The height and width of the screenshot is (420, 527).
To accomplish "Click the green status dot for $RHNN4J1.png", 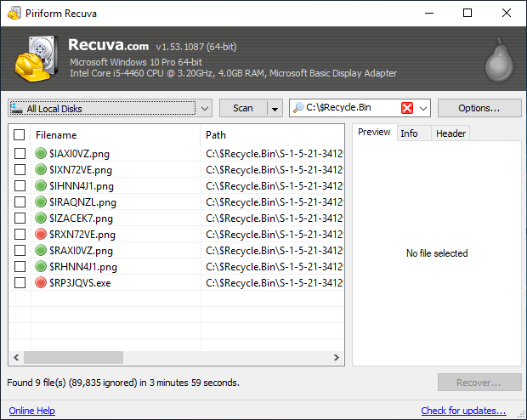I will point(41,266).
